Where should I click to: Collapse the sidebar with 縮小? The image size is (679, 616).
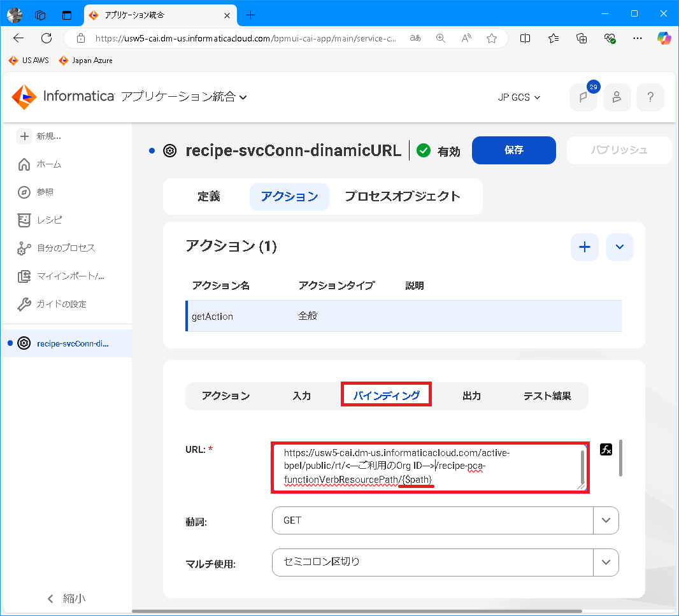(66, 599)
